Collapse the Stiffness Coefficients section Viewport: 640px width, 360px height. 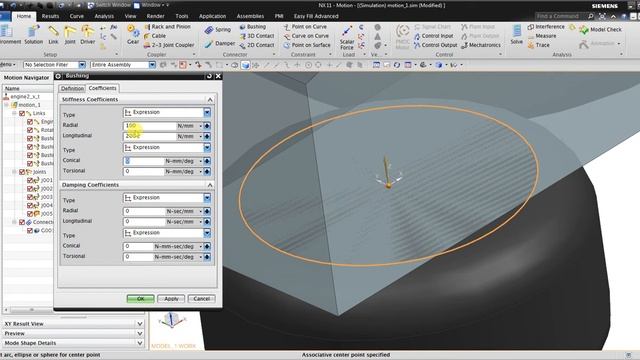[x=210, y=100]
